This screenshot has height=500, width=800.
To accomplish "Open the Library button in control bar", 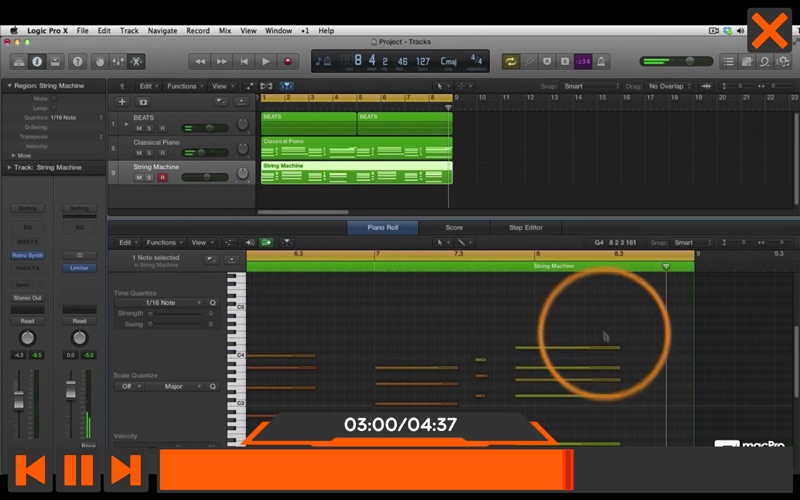I will tap(19, 62).
